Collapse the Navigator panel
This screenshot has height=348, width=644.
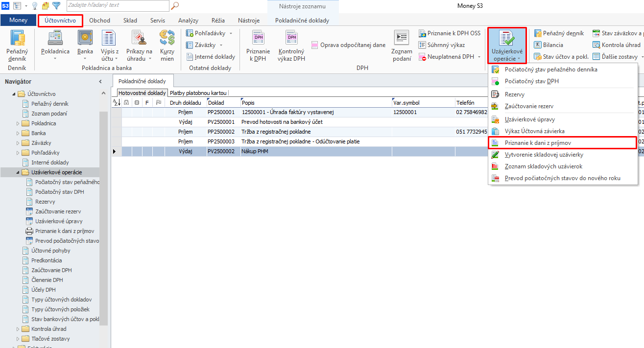coord(100,82)
